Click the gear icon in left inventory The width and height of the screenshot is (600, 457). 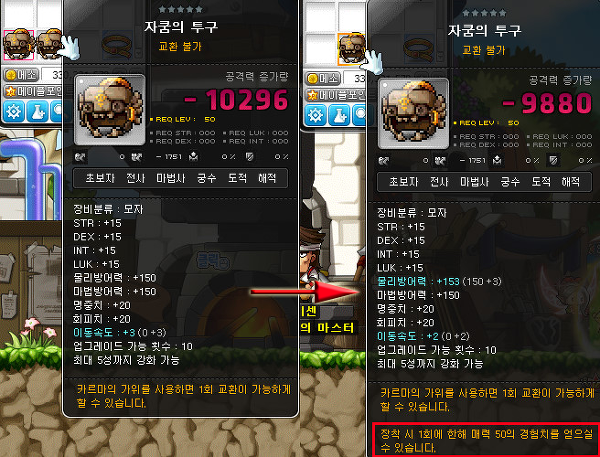click(13, 111)
